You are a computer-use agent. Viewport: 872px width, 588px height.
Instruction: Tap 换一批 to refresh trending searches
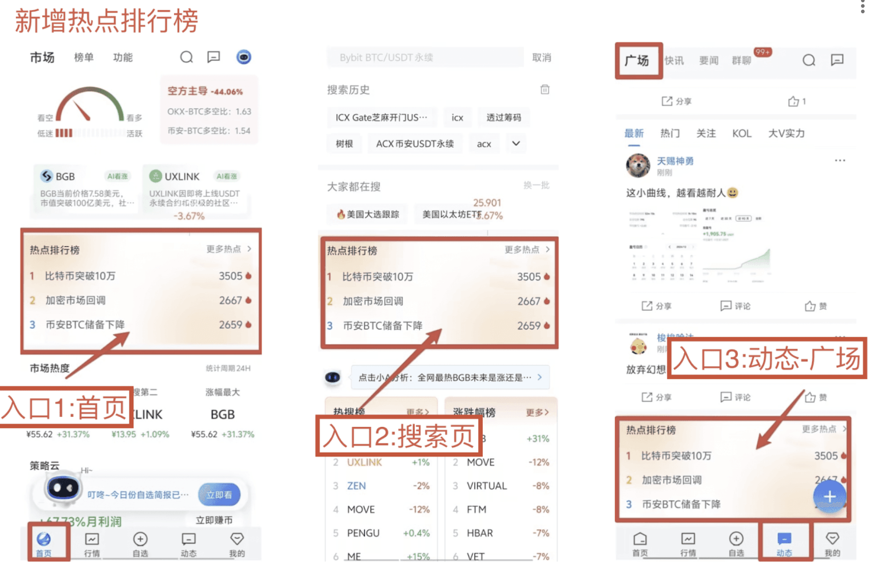click(537, 185)
